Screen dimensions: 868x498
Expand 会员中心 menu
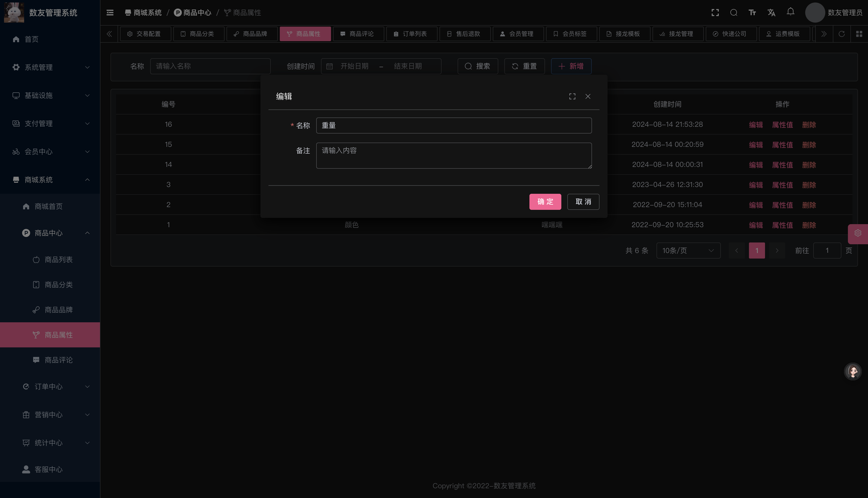(50, 152)
